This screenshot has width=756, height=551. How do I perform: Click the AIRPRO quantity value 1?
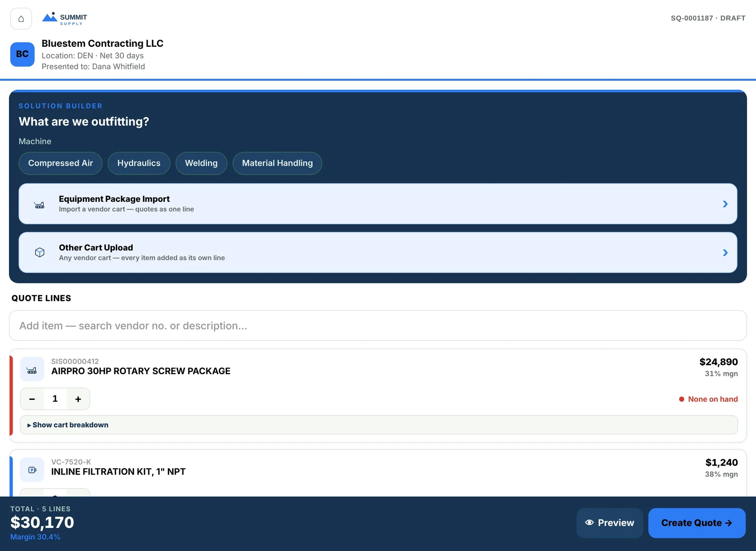(x=55, y=399)
